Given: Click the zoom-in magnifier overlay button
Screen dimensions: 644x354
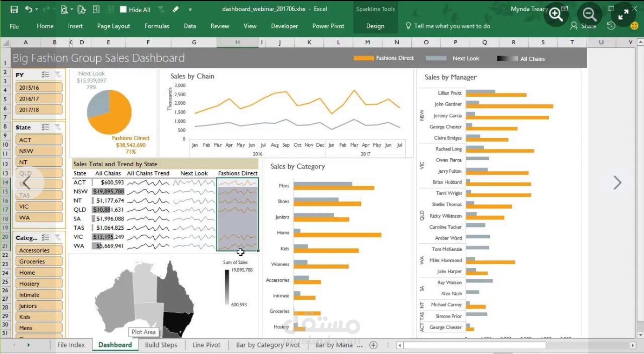Looking at the screenshot, I should 556,14.
